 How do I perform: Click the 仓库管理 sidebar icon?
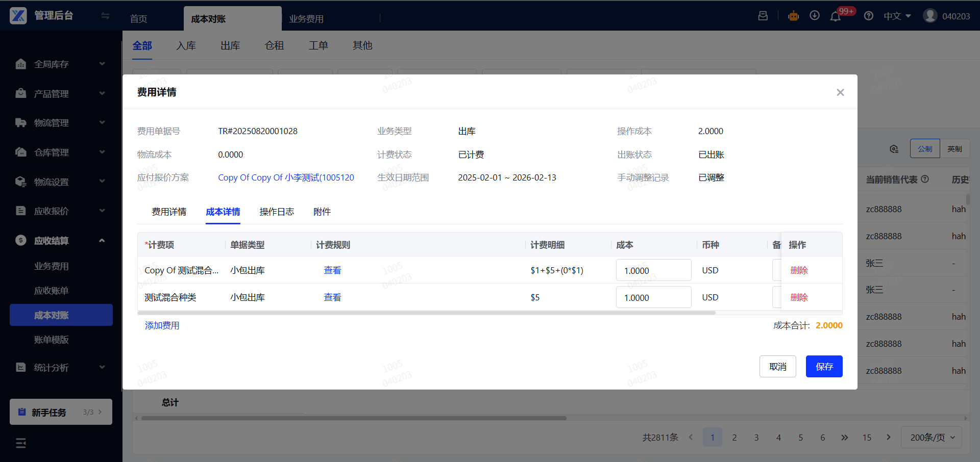tap(21, 152)
